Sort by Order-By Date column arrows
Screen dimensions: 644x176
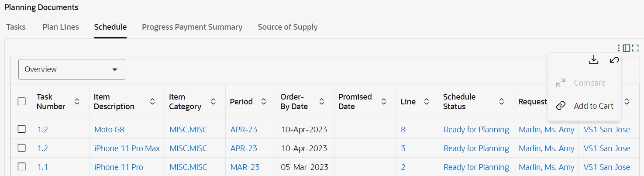click(x=321, y=102)
